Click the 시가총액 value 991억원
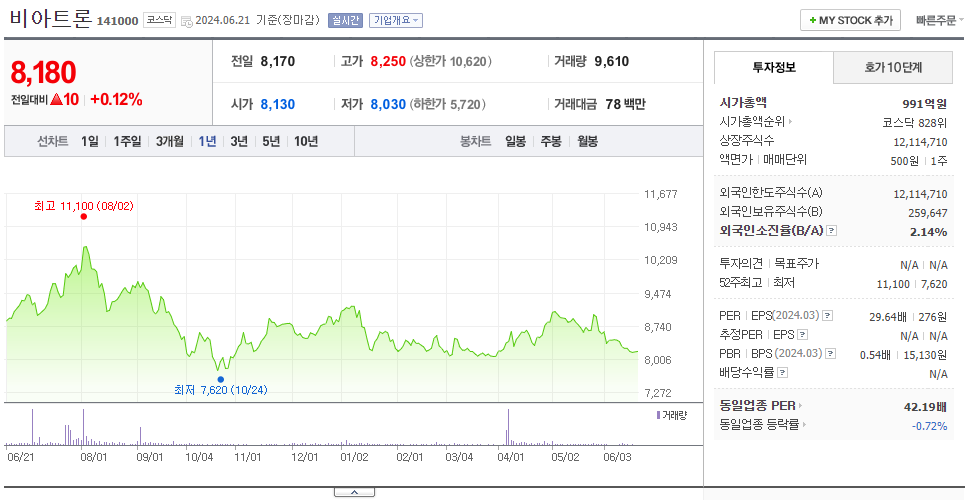Image resolution: width=968 pixels, height=500 pixels. [924, 104]
